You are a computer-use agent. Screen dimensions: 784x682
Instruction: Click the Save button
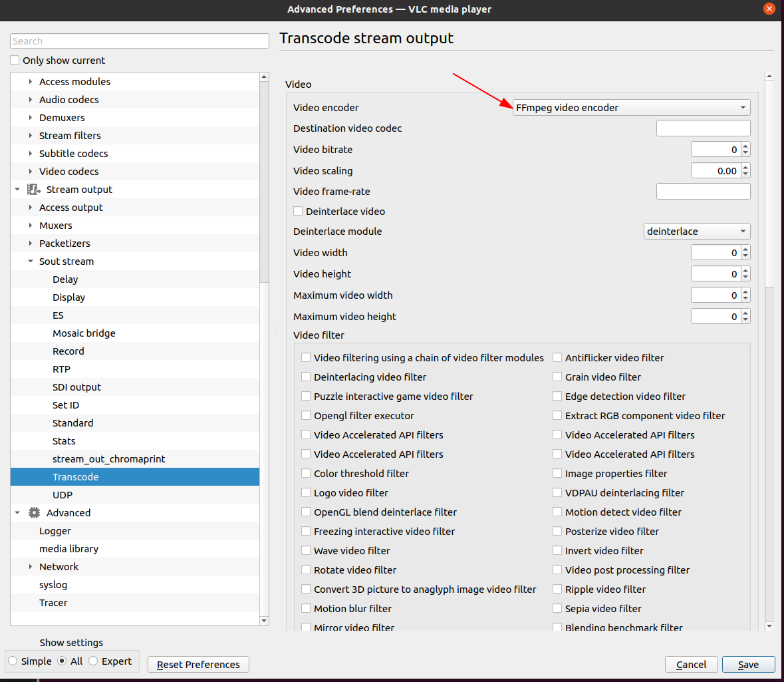(749, 665)
